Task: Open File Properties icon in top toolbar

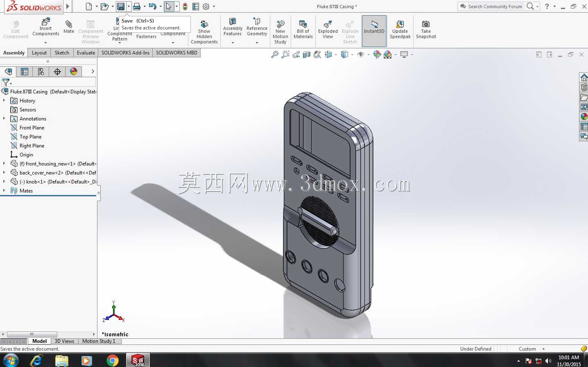Action: click(x=196, y=7)
